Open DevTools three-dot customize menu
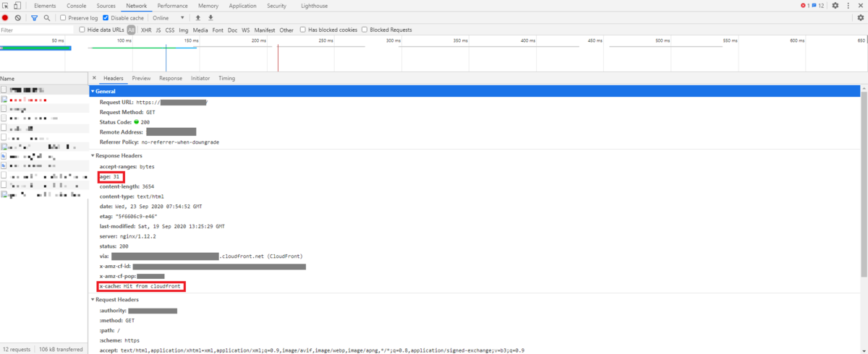The image size is (868, 354). click(x=848, y=6)
